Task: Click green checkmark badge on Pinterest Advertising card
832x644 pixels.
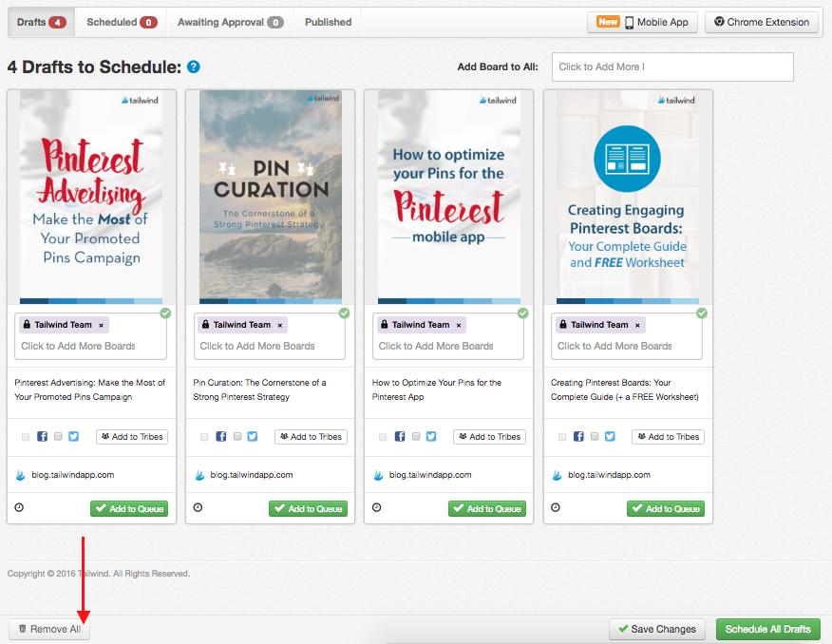Action: (165, 313)
